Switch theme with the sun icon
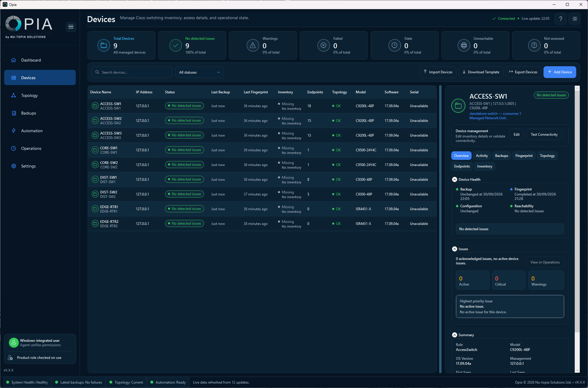This screenshot has width=588, height=388. 575,19
